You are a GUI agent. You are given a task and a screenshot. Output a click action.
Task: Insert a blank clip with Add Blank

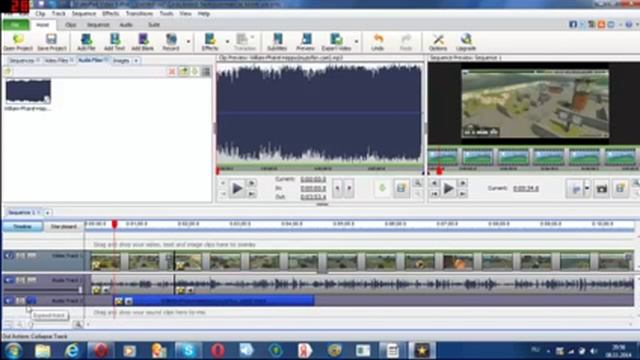click(142, 42)
